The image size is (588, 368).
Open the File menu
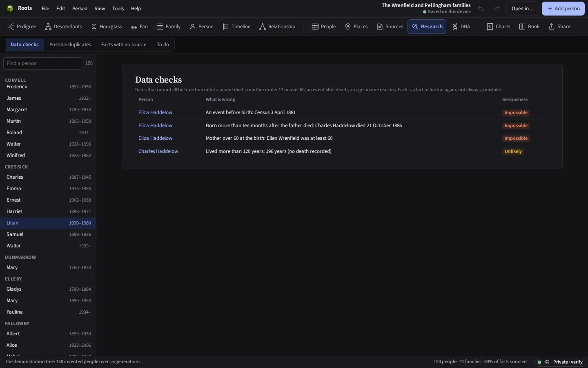pyautogui.click(x=45, y=9)
